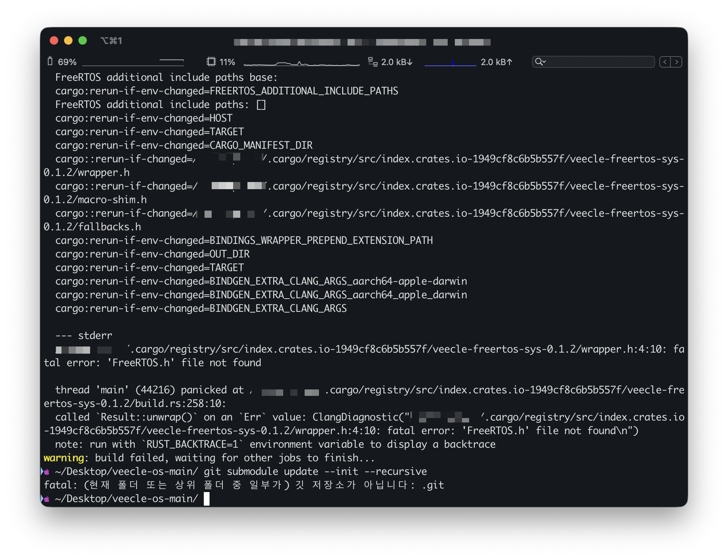The width and height of the screenshot is (728, 560).
Task: Open search options dropdown chevron
Action: tap(544, 62)
